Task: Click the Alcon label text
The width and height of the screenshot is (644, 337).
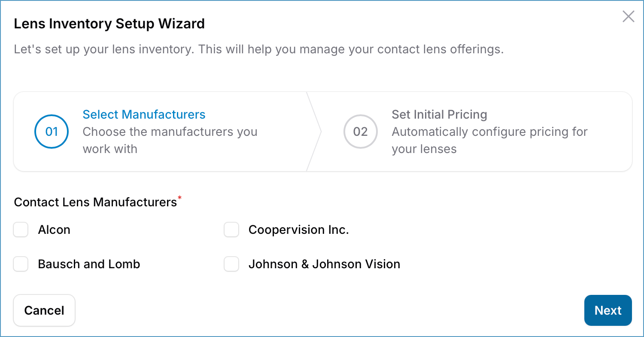Action: [54, 230]
